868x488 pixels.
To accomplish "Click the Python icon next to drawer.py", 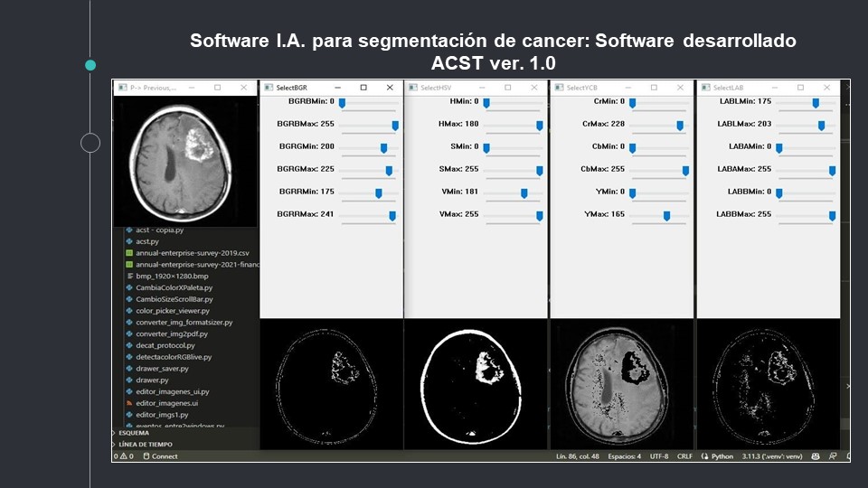I will click(128, 380).
